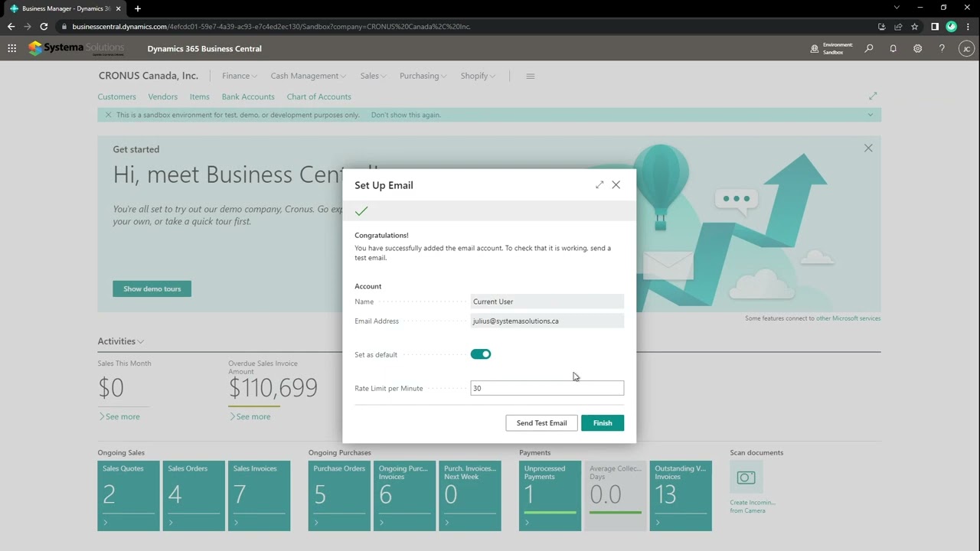Image resolution: width=980 pixels, height=551 pixels.
Task: Open the Outstanding Vendor Invoices tile
Action: tap(681, 496)
